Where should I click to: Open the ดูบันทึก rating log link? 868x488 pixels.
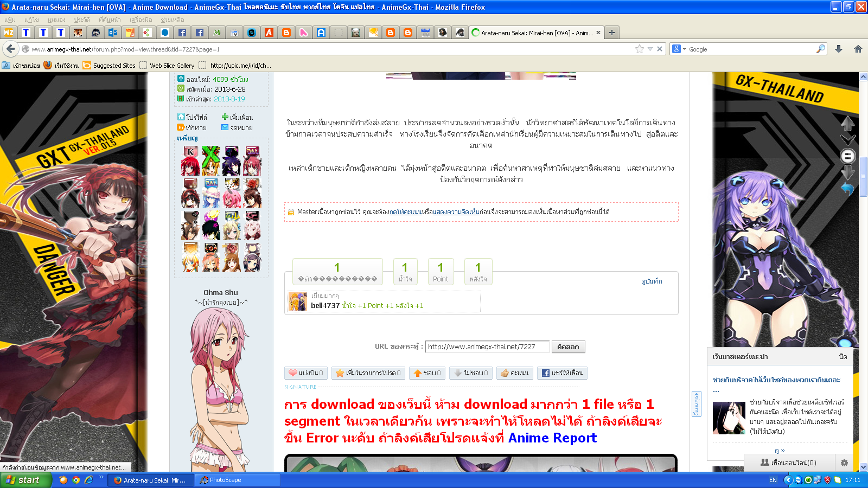[x=652, y=281]
